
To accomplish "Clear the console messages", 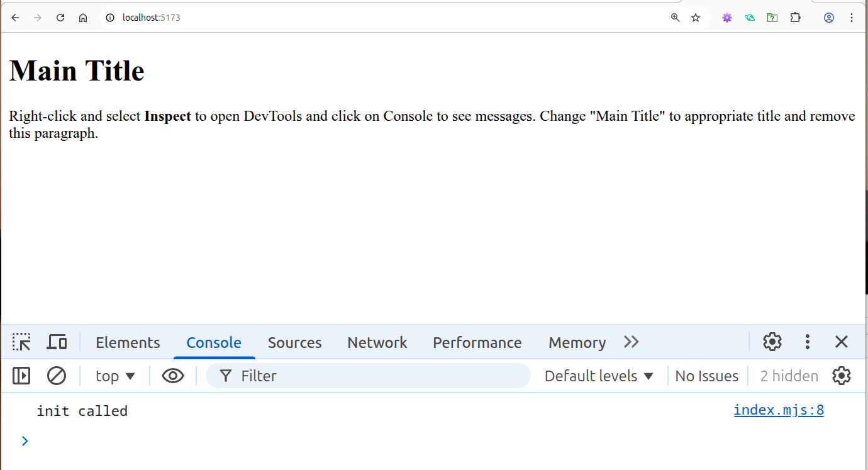I will [57, 376].
